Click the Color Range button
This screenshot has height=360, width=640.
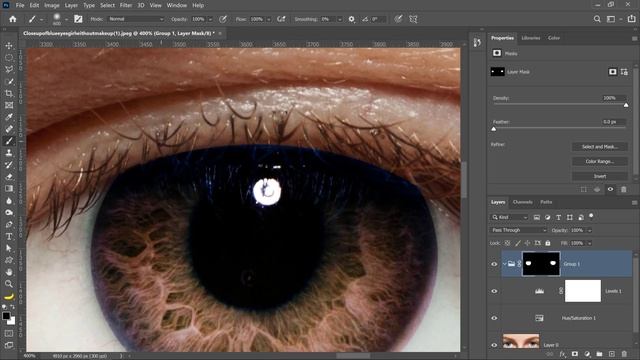[600, 161]
